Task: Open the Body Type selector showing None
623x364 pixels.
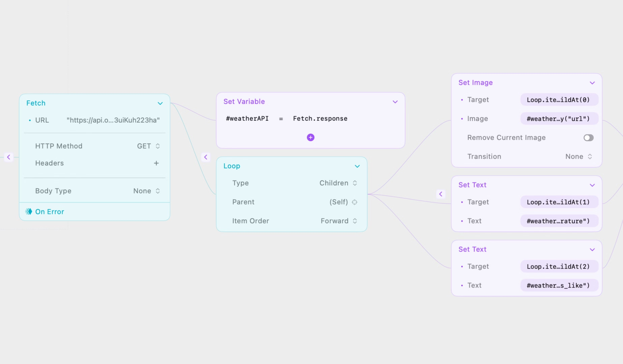Action: pos(146,191)
